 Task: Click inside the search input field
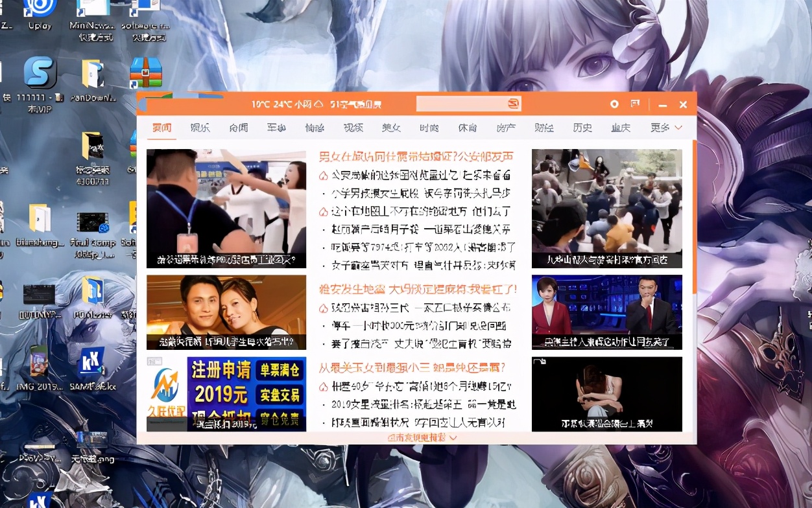pyautogui.click(x=460, y=104)
